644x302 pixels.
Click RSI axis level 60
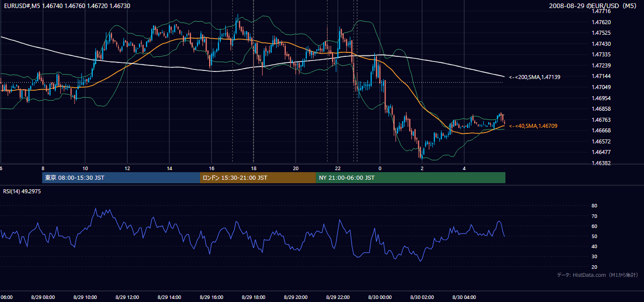(x=594, y=226)
